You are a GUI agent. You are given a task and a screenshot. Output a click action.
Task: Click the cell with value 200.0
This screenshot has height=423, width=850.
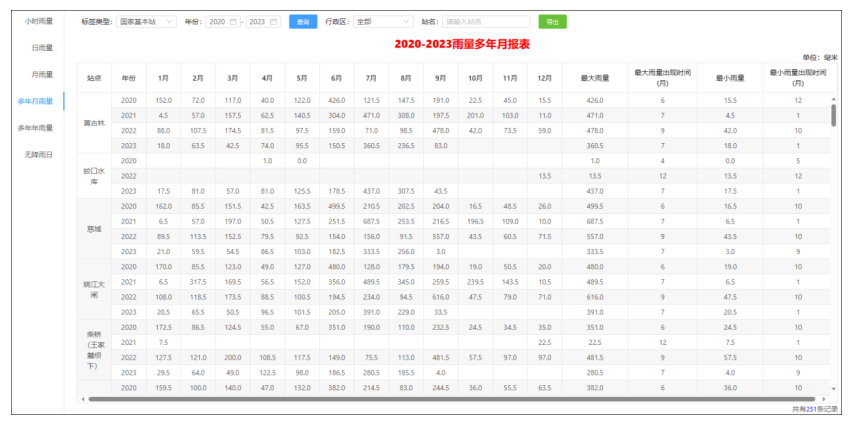coord(233,358)
